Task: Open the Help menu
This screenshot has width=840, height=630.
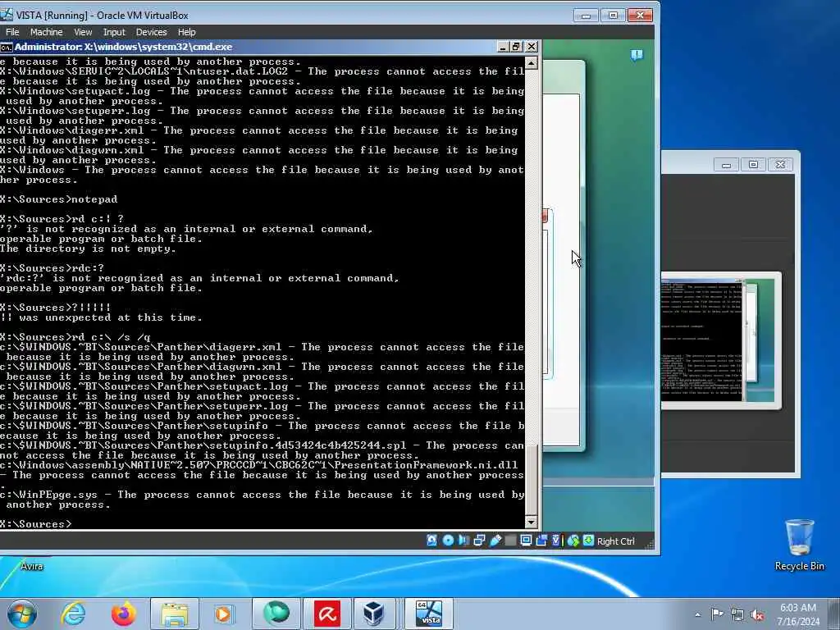Action: point(186,32)
